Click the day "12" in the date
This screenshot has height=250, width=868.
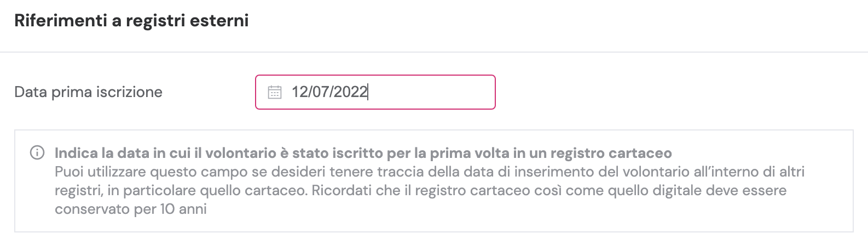299,92
